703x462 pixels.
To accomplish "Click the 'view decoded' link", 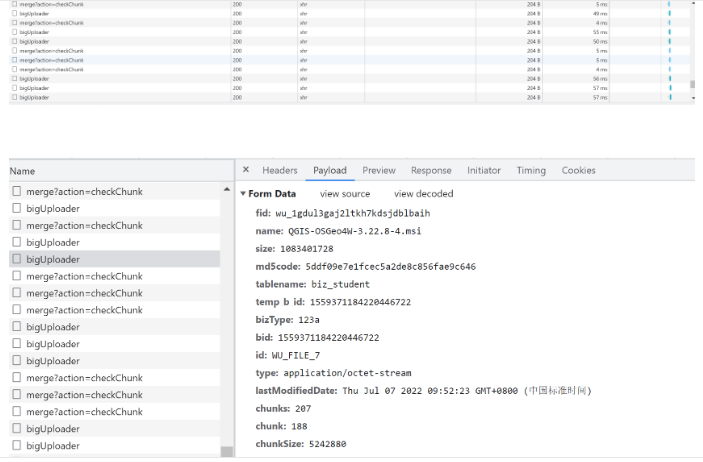I will pyautogui.click(x=424, y=194).
